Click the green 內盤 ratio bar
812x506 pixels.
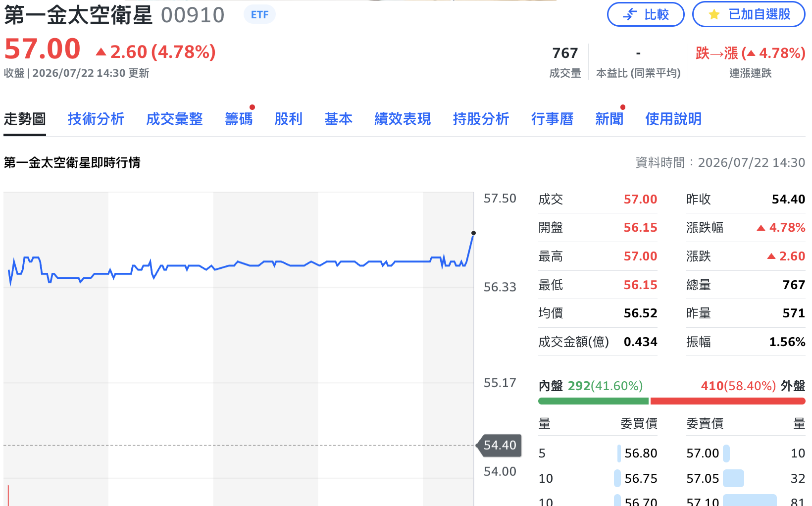pos(593,401)
